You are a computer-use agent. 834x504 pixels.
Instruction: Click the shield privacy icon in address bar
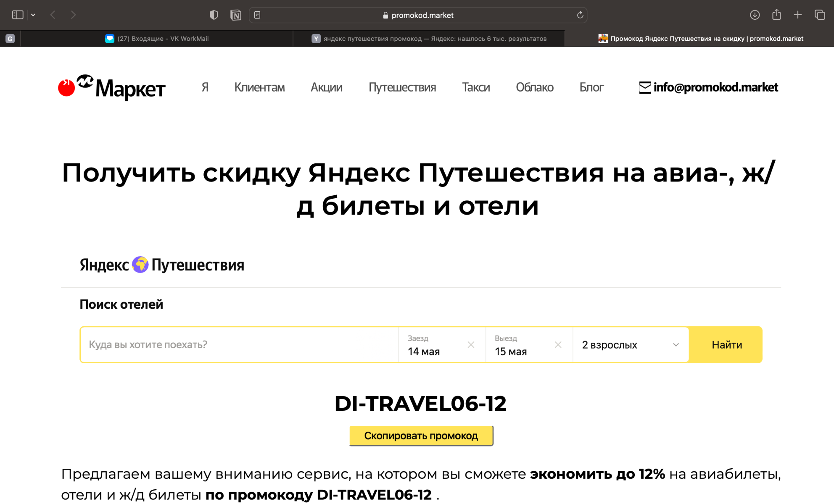(x=214, y=15)
